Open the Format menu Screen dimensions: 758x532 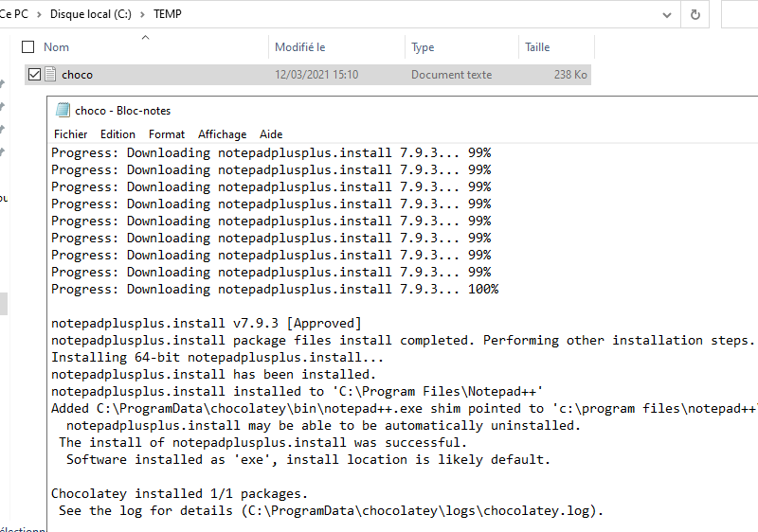pyautogui.click(x=167, y=134)
